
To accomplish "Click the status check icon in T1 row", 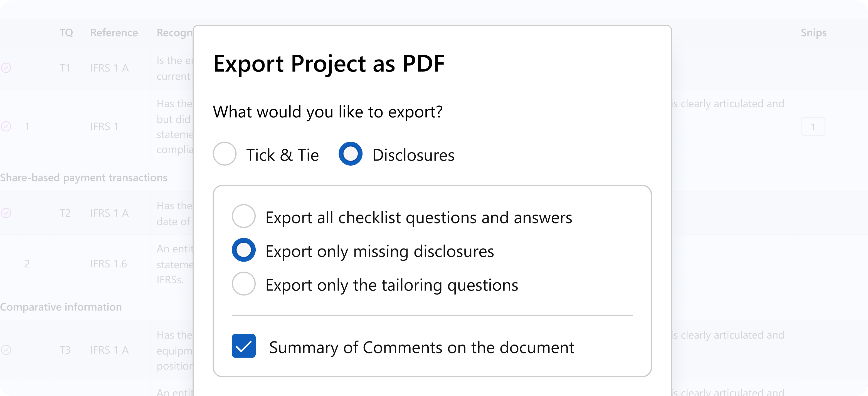I will tap(6, 68).
